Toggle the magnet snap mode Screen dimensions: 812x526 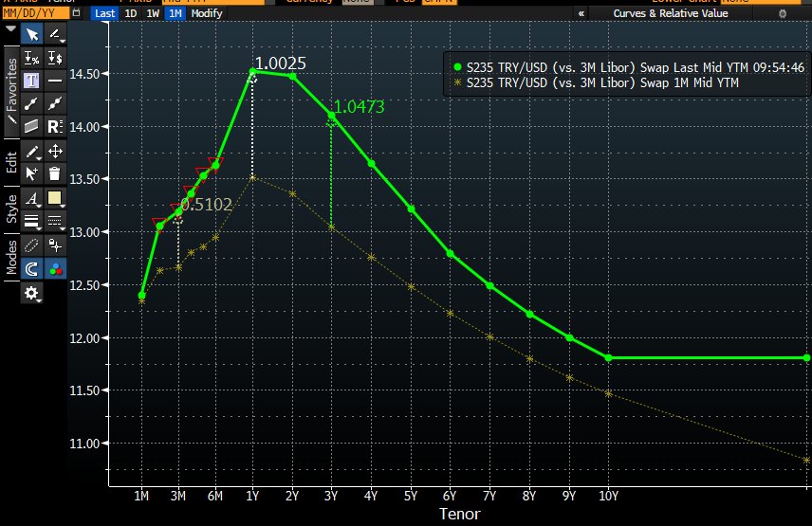click(31, 268)
